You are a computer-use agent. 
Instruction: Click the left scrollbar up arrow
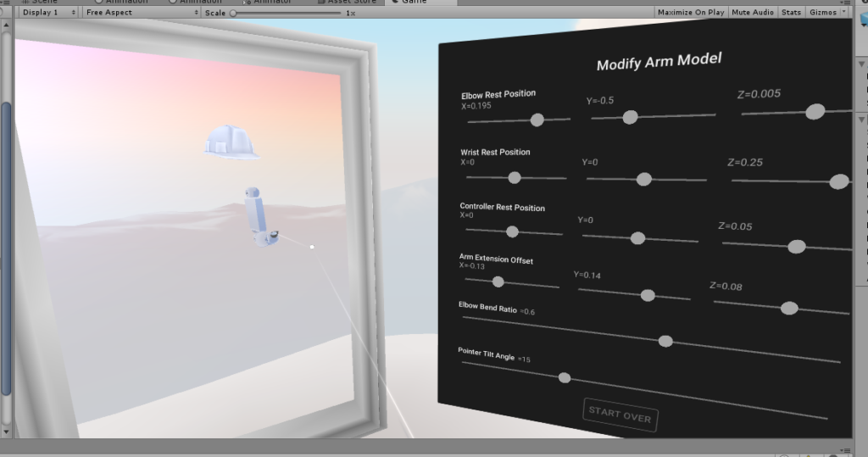click(x=6, y=25)
